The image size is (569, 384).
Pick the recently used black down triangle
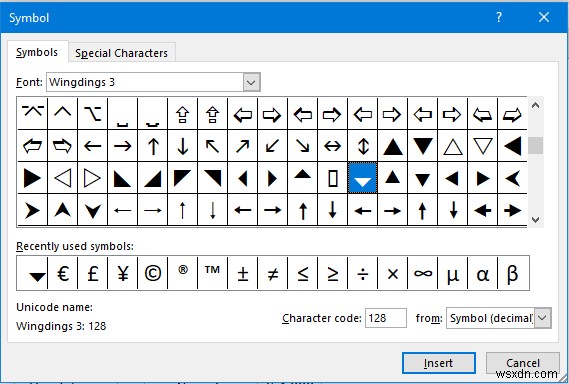point(32,273)
